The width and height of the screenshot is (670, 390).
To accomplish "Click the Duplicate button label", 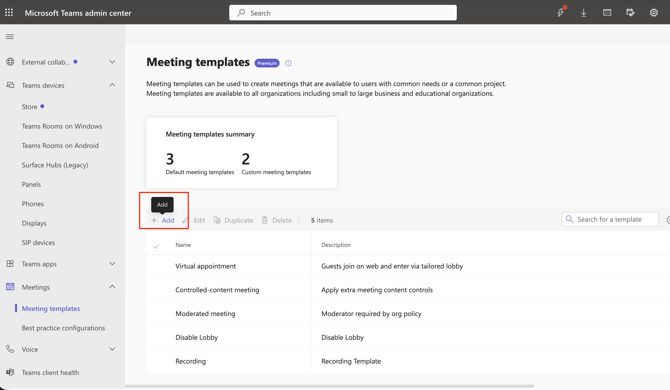I will [238, 220].
